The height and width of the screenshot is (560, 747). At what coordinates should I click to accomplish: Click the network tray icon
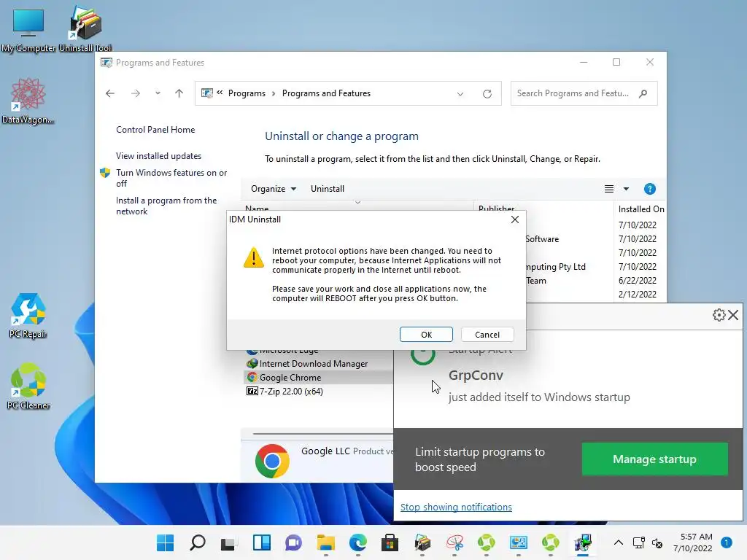click(638, 542)
